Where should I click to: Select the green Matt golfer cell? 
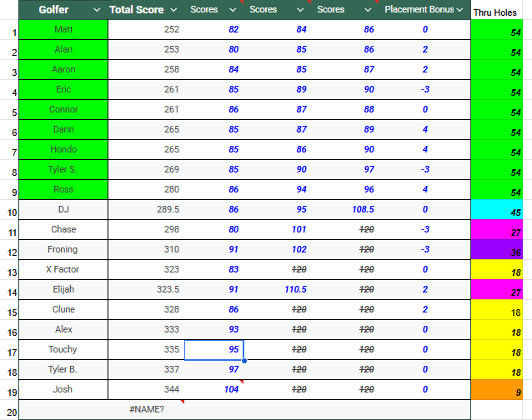[x=63, y=29]
